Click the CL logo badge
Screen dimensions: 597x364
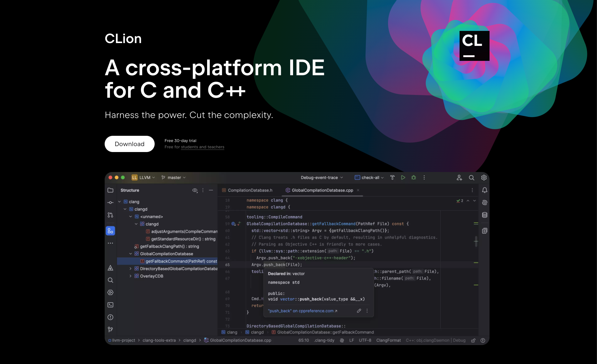tap(474, 46)
